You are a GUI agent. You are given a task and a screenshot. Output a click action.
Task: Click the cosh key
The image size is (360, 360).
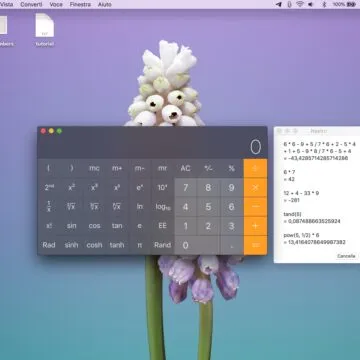click(94, 245)
